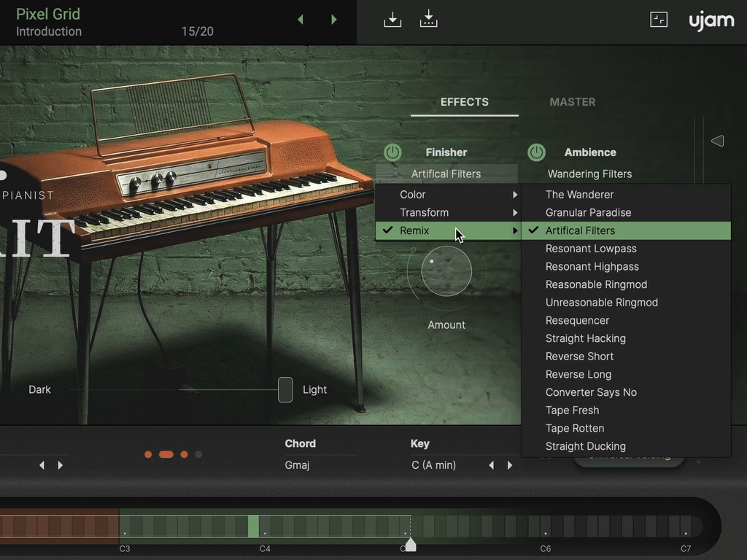Go to previous preset with left arrow
747x560 pixels.
click(301, 20)
